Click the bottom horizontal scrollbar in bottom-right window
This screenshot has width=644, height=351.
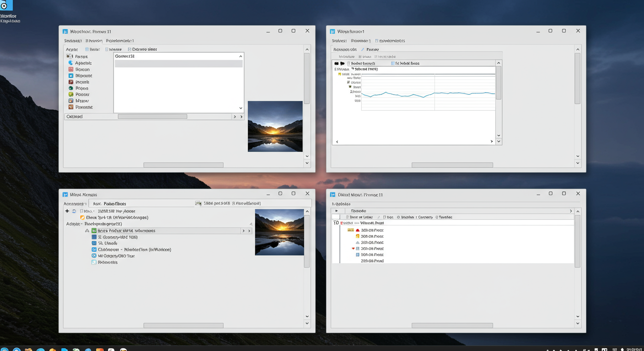click(x=452, y=326)
